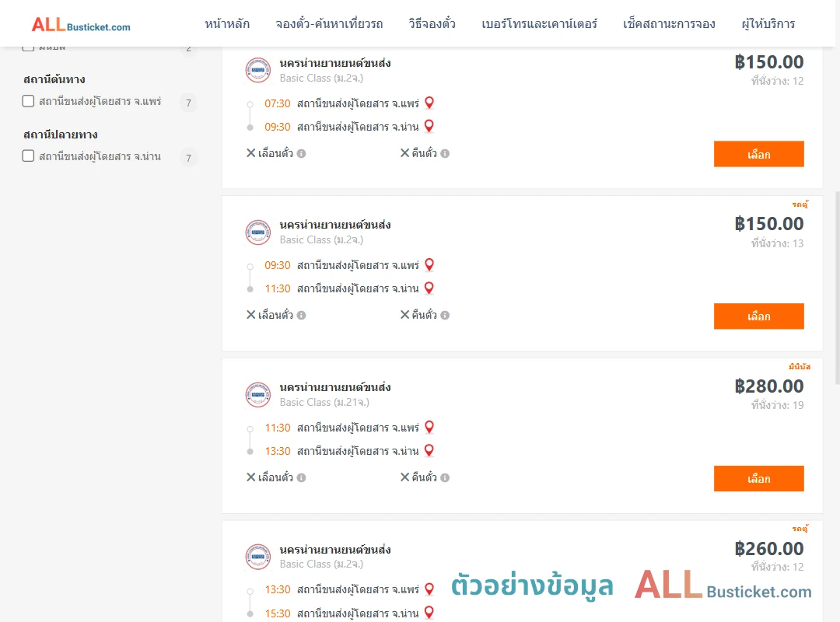Click the ALLBusticket.com logo in header
This screenshot has width=840, height=622.
(x=81, y=25)
